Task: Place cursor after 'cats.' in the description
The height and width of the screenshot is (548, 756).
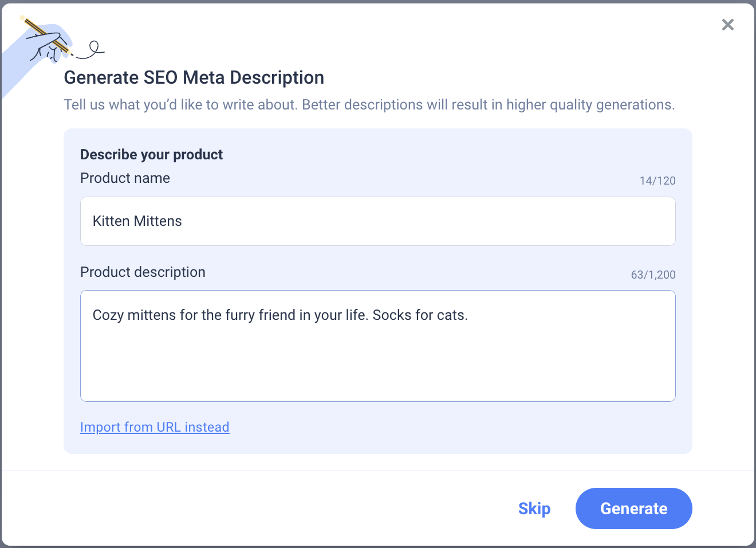Action: [x=468, y=315]
